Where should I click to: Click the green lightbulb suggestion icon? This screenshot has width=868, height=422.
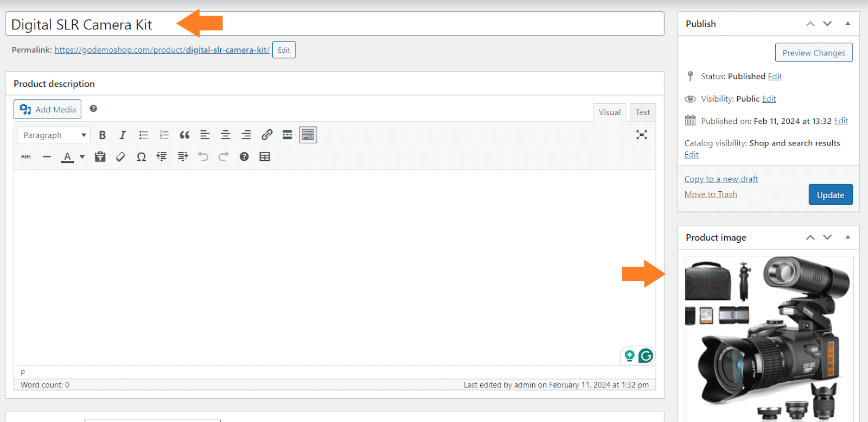629,356
